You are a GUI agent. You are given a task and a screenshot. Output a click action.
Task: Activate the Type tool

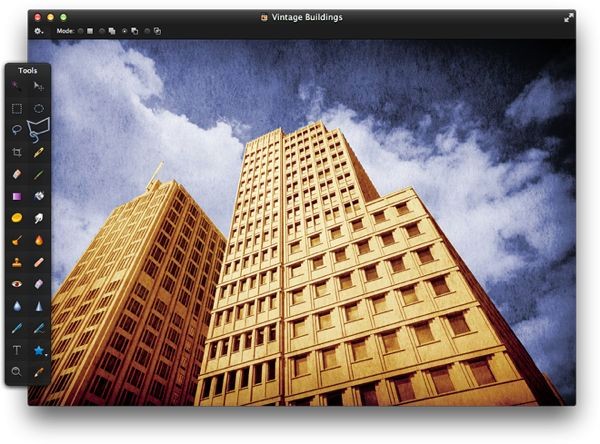pyautogui.click(x=16, y=350)
